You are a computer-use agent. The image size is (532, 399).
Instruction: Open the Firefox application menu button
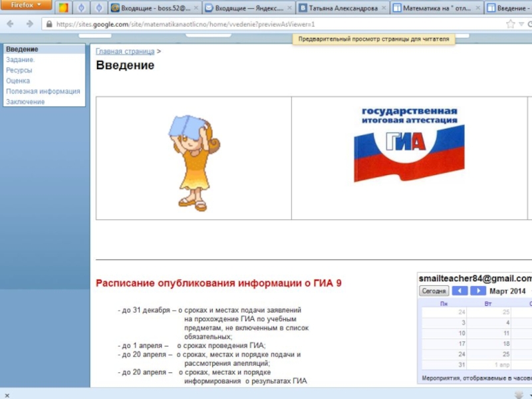click(x=26, y=5)
